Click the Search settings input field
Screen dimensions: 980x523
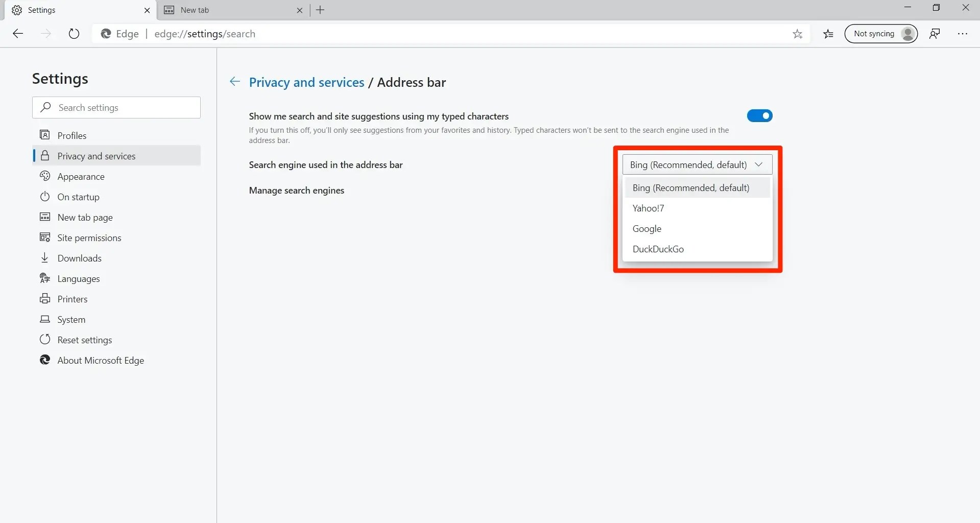116,107
